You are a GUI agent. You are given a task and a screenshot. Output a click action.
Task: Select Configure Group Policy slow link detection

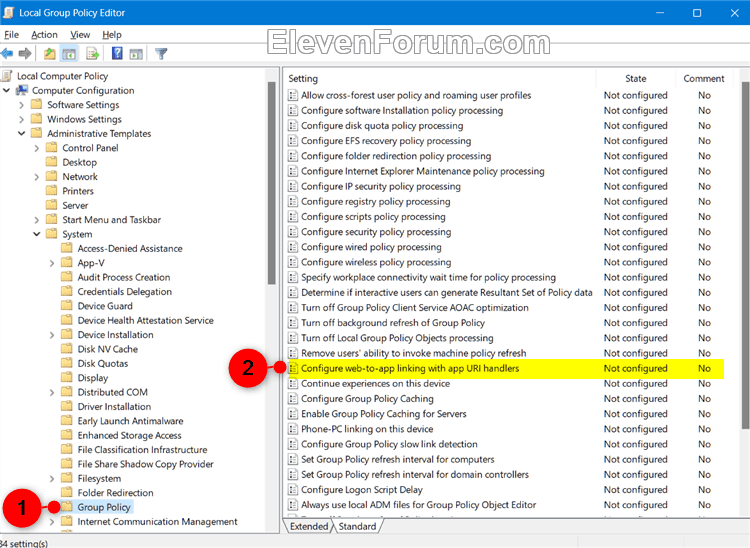click(x=389, y=444)
